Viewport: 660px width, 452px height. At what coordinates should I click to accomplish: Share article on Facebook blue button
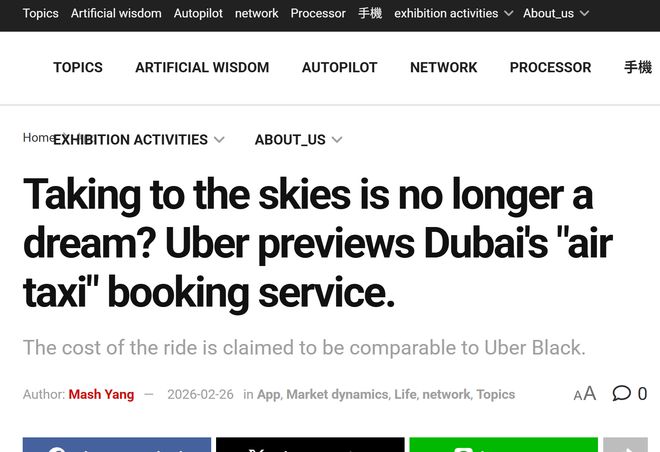pos(117,445)
